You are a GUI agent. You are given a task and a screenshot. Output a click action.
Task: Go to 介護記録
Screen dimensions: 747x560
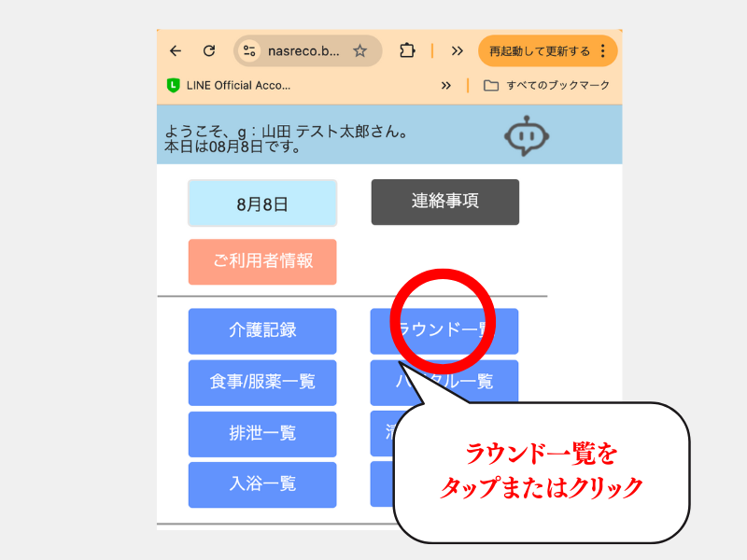pos(262,330)
